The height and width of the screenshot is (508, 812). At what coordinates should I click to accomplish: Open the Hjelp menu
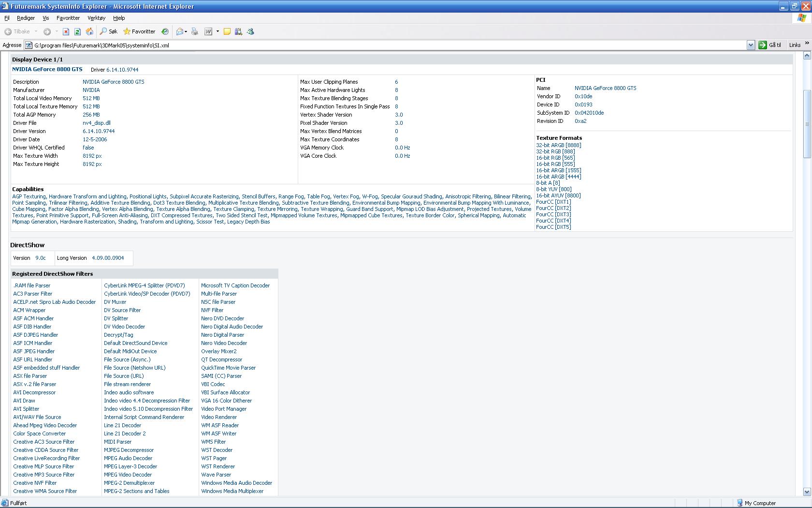(119, 18)
